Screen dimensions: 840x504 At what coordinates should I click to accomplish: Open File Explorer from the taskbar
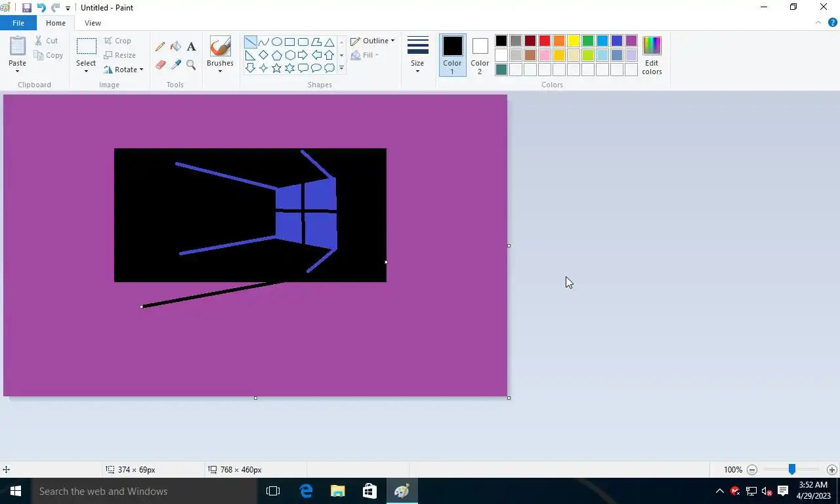(337, 491)
